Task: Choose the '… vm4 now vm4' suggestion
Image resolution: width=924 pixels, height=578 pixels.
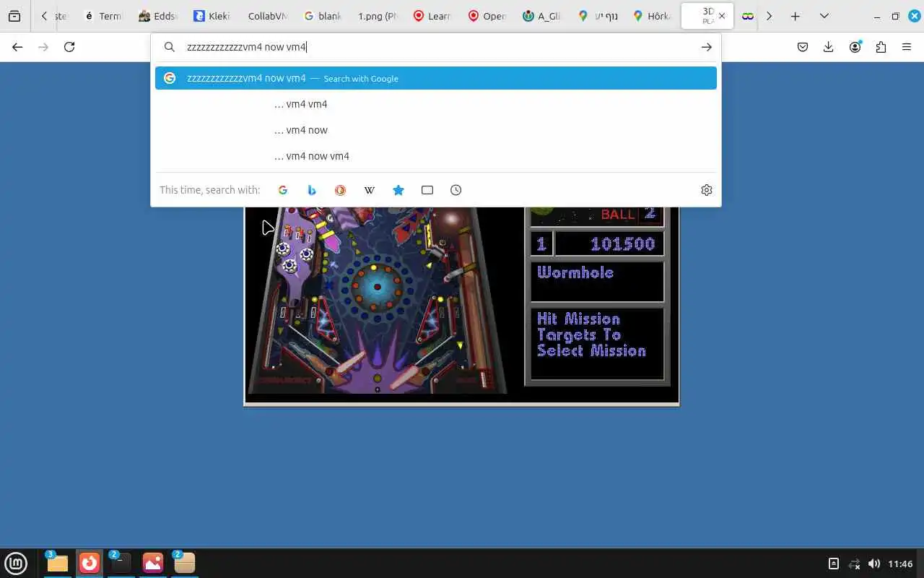Action: pyautogui.click(x=436, y=156)
